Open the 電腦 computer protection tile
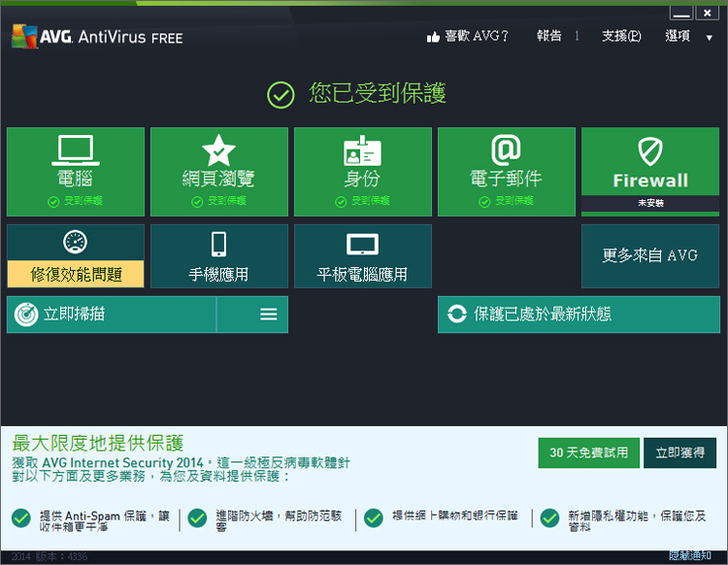The width and height of the screenshot is (728, 565). [x=76, y=172]
